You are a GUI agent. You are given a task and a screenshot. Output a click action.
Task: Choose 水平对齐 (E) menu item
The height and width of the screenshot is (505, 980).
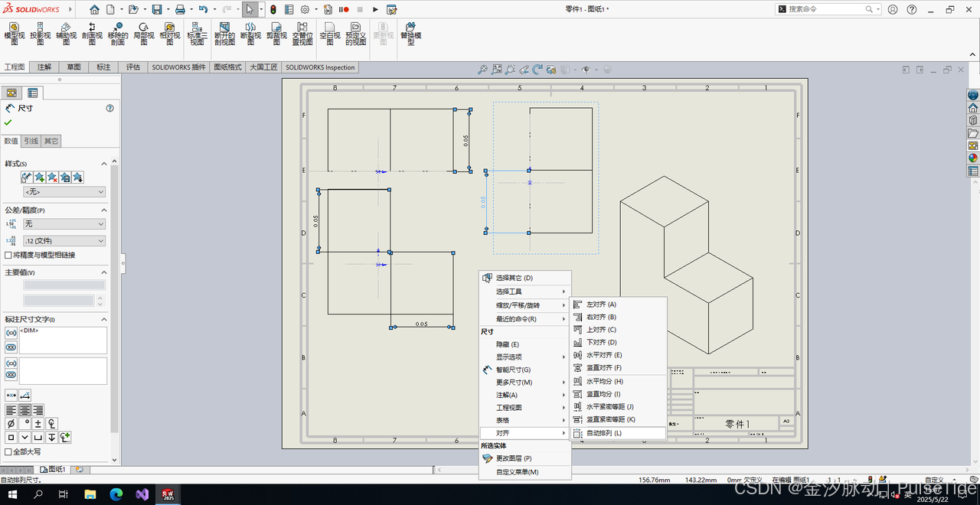tap(619, 355)
